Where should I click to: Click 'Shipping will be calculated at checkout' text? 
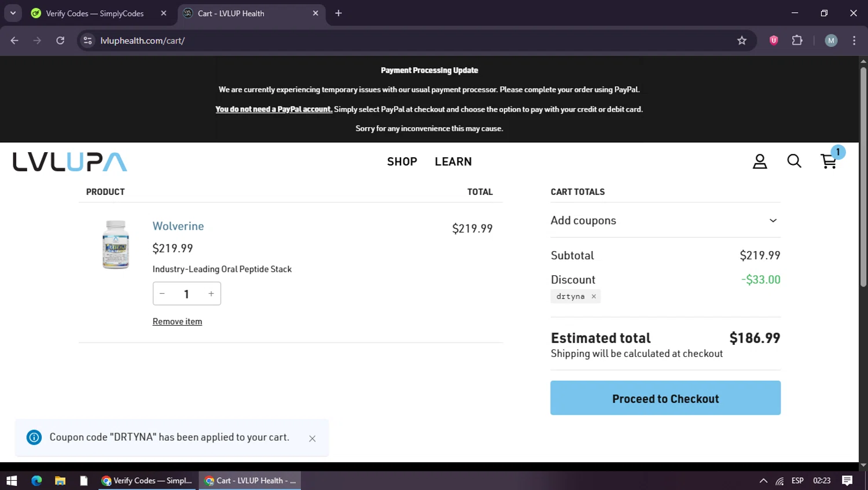pyautogui.click(x=637, y=353)
